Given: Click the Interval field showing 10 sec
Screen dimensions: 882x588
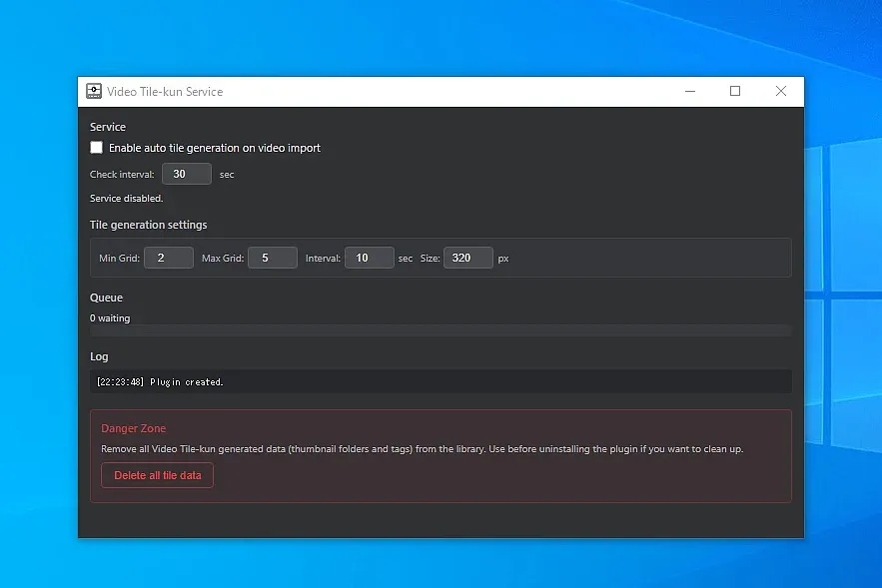Looking at the screenshot, I should click(369, 258).
